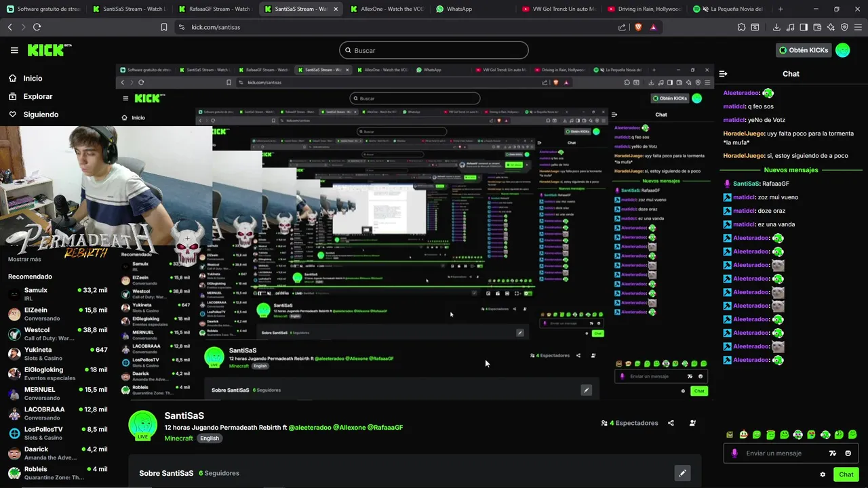Open Brave Shields lion icon

coord(637,27)
